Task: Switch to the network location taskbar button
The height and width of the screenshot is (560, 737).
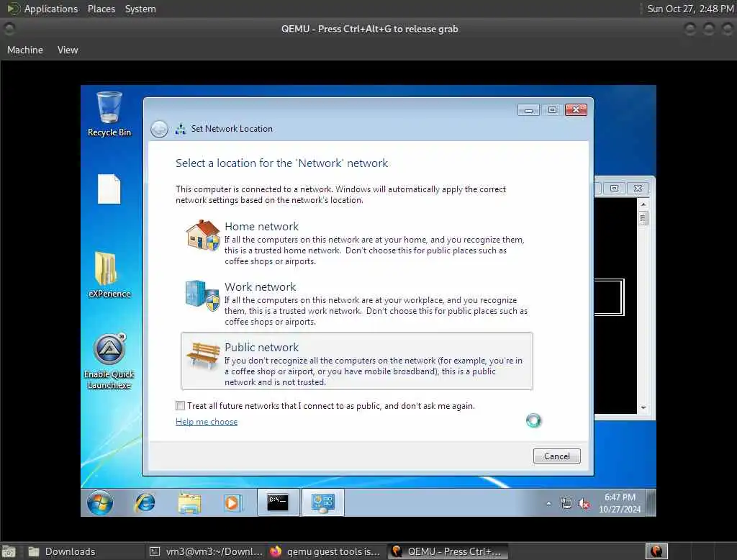Action: point(323,502)
